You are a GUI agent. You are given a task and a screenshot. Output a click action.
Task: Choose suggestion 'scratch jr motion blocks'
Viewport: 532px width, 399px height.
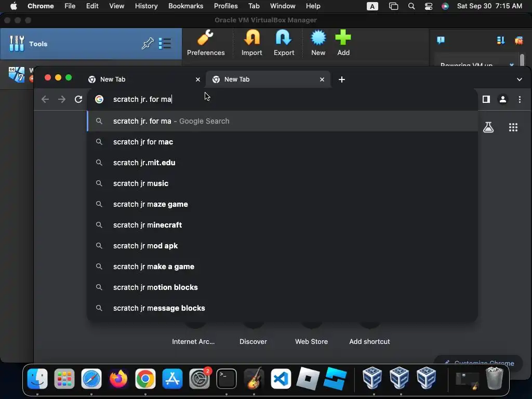(x=282, y=287)
